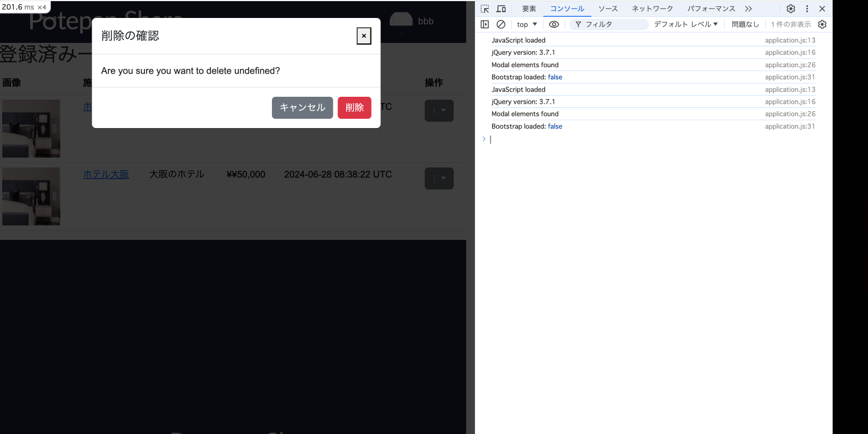The image size is (868, 434).
Task: Open the DevTools more options menu
Action: 808,9
